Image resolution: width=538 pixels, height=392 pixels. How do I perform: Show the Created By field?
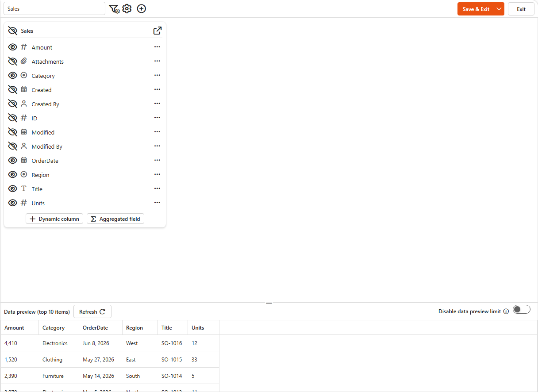(x=13, y=104)
